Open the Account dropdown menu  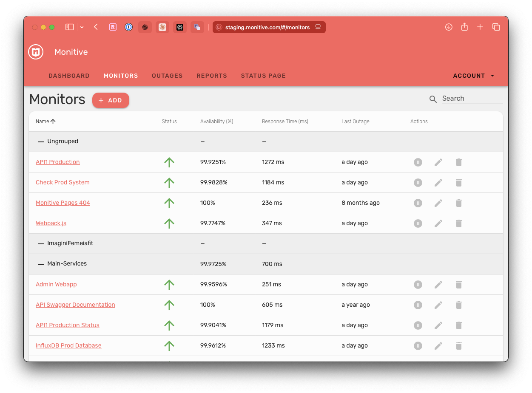click(x=473, y=76)
